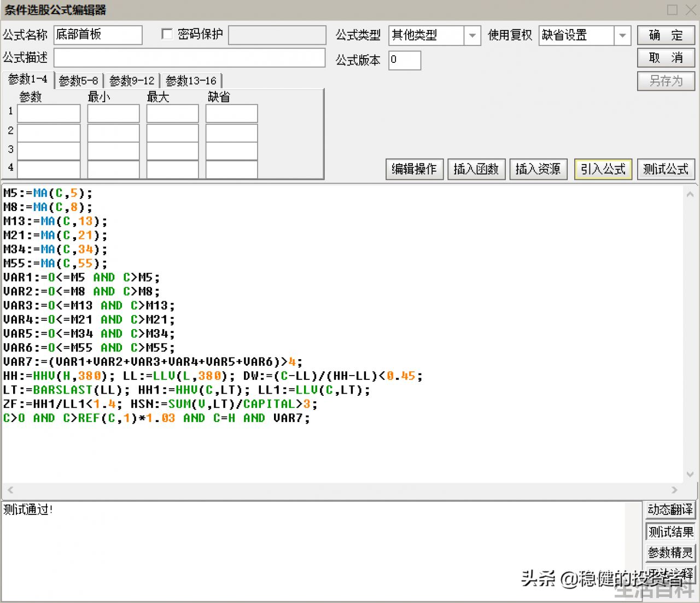The width and height of the screenshot is (700, 603).
Task: Click the horizontal scroll-right arrow
Action: pyautogui.click(x=674, y=490)
